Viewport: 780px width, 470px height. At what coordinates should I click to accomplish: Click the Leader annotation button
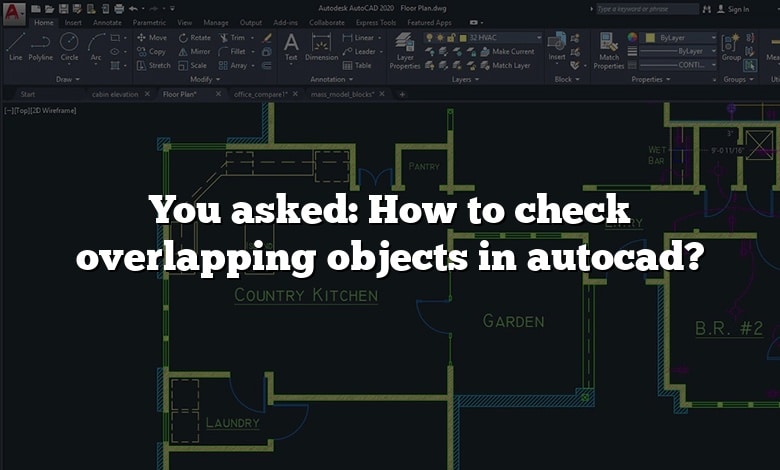359,51
